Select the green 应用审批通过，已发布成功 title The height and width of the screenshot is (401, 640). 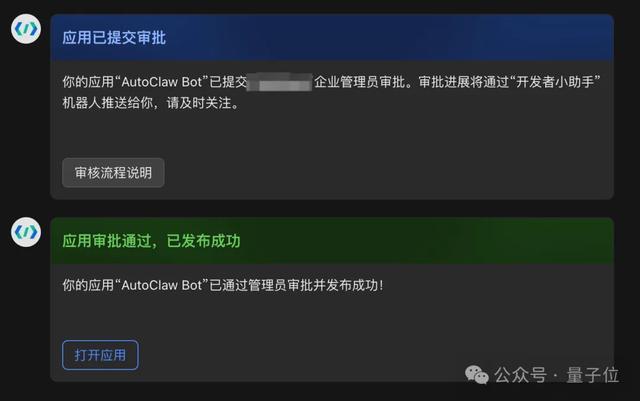coord(151,241)
